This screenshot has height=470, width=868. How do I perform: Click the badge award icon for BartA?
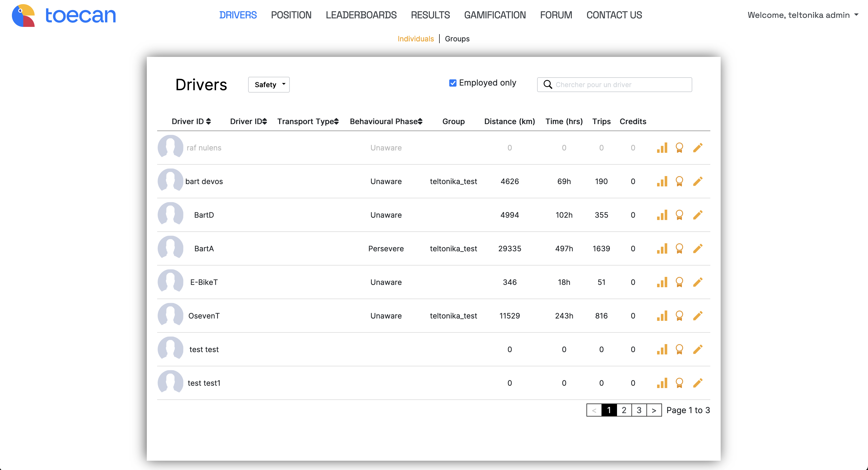click(x=679, y=249)
